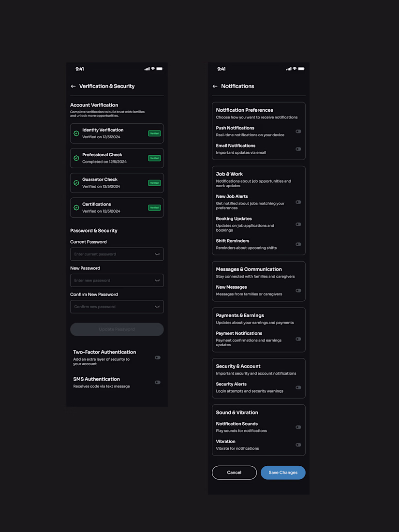Enable Push Notifications toggle
The image size is (399, 532).
click(298, 132)
